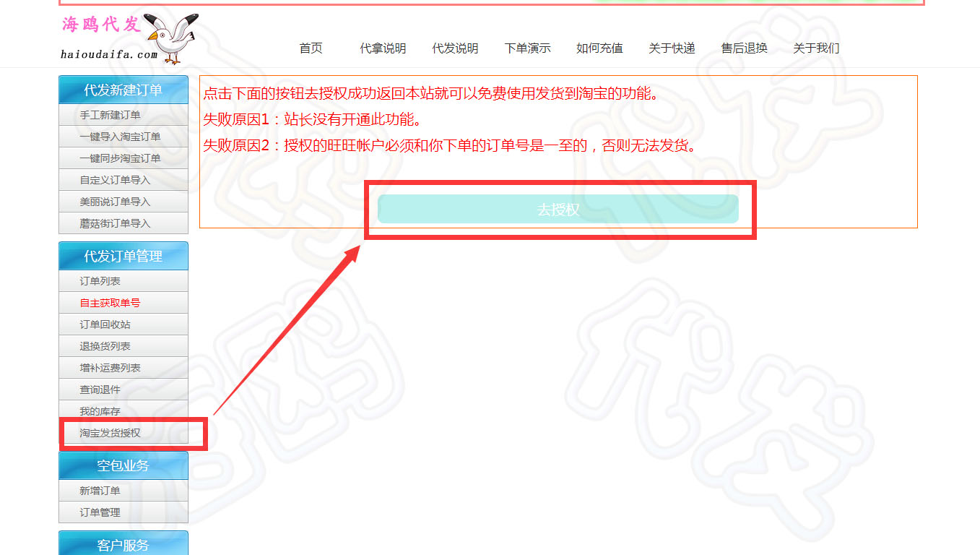980x555 pixels.
Task: Select 手工新建订单 in the sidebar
Action: point(123,115)
